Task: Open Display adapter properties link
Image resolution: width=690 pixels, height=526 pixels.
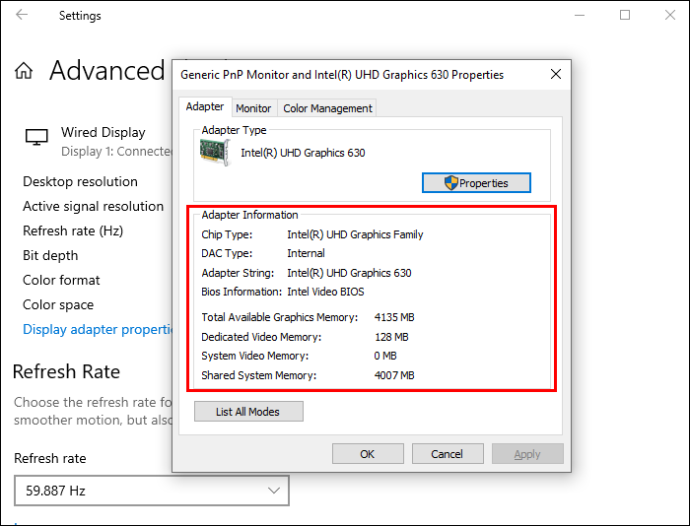Action: 97,329
